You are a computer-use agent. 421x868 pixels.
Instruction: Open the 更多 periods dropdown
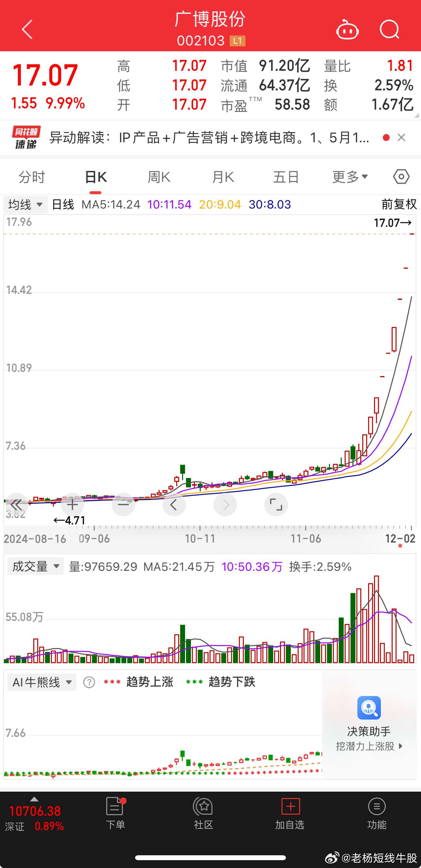point(350,177)
